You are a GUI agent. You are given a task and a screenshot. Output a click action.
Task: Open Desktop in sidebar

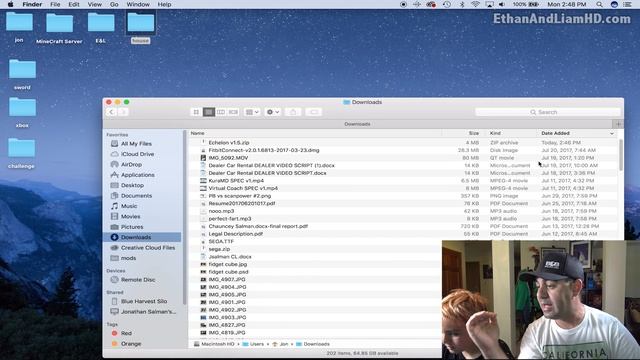click(132, 185)
